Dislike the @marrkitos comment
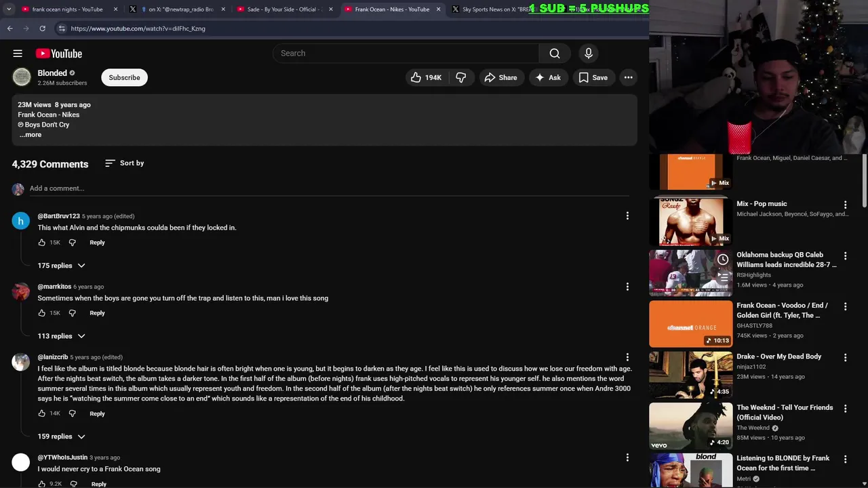Screen dimensions: 868x488 pos(73,313)
